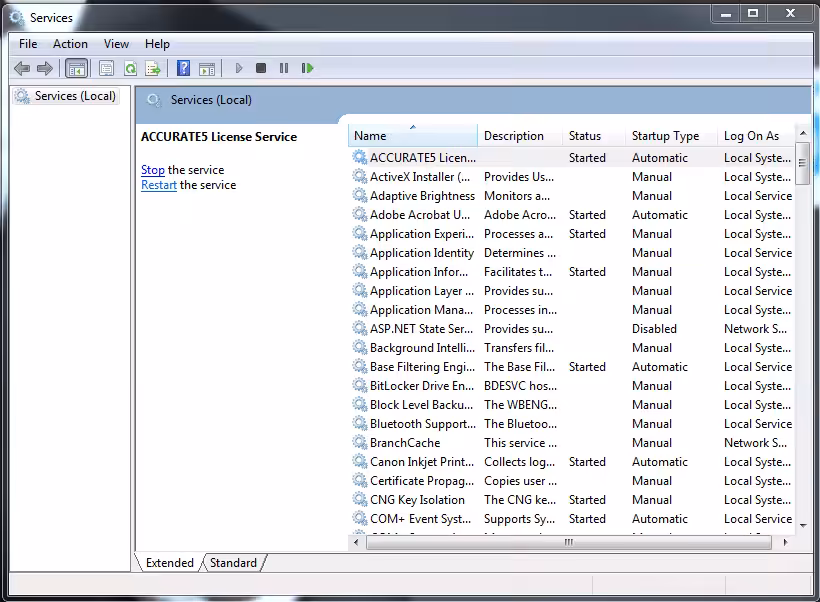
Task: Click 'The WBENG...' description cell
Action: point(520,405)
